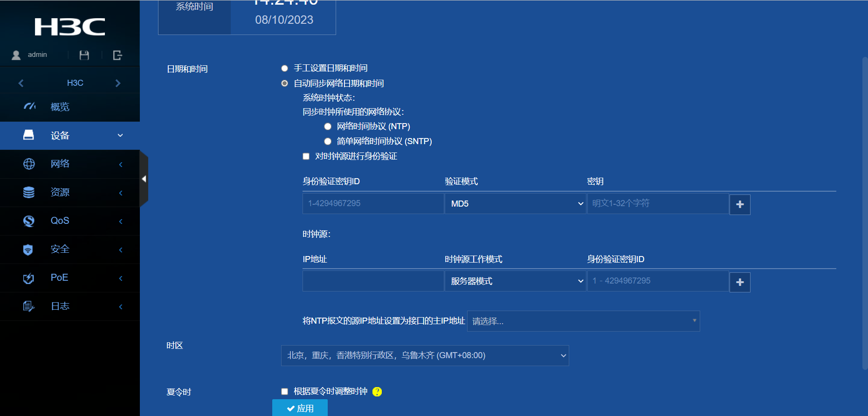This screenshot has width=868, height=416.
Task: Open the 安全 menu item
Action: pyautogui.click(x=70, y=249)
